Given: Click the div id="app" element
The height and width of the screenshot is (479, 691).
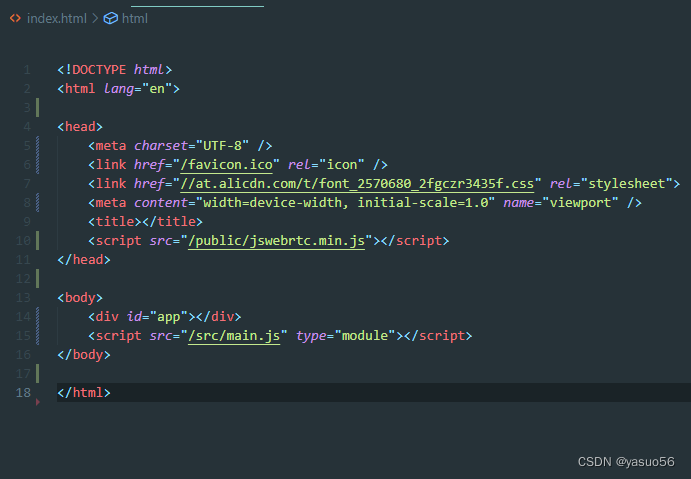Looking at the screenshot, I should coord(165,317).
